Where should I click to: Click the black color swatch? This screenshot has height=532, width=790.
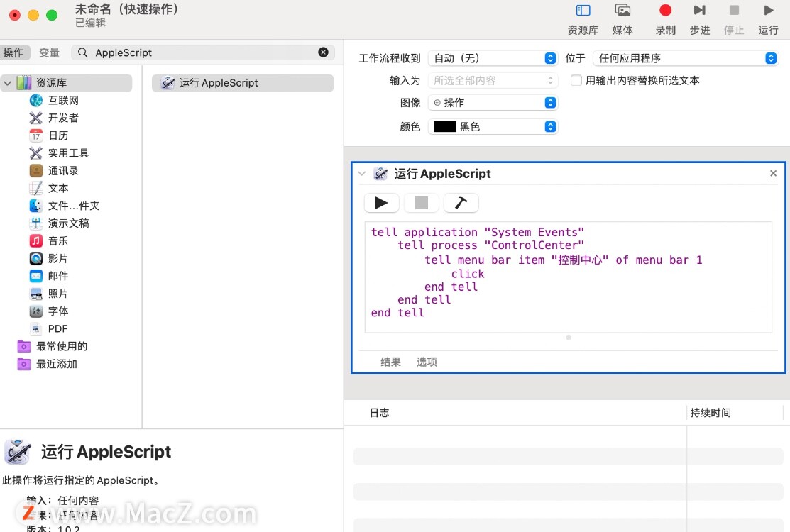(x=445, y=126)
